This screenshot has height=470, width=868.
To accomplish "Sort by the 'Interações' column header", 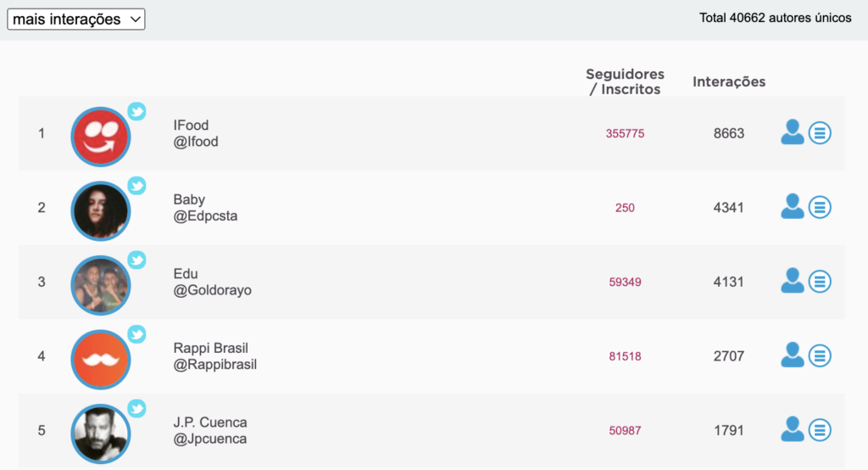I will point(728,81).
